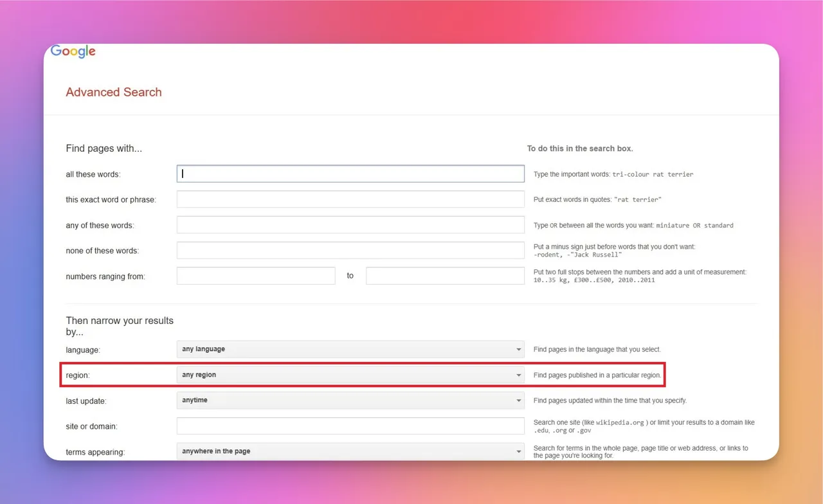Click the Google logo

coord(73,51)
